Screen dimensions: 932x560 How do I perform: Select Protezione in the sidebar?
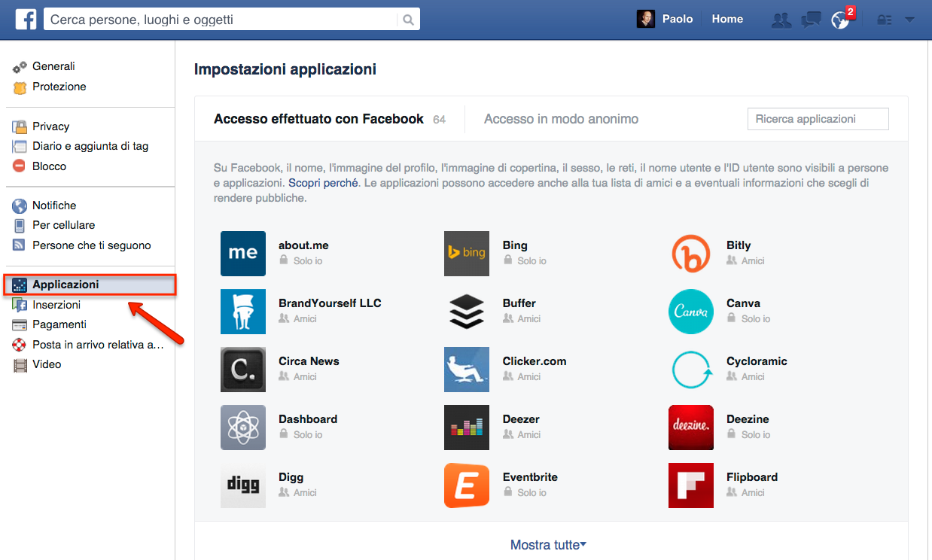coord(59,87)
